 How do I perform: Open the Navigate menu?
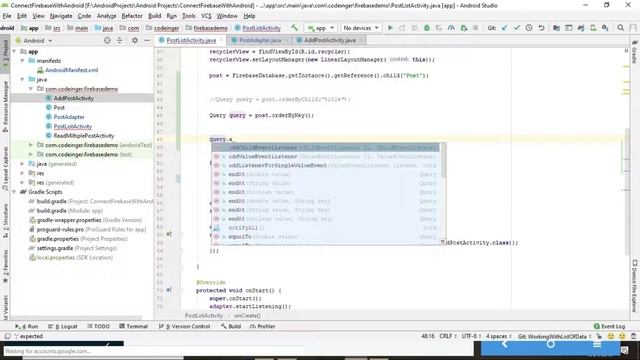pos(61,16)
